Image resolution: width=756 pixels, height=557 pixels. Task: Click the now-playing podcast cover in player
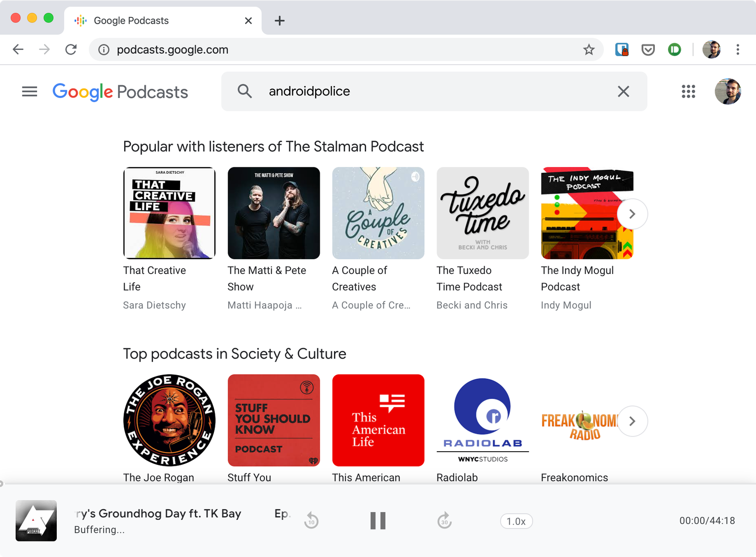pos(36,521)
